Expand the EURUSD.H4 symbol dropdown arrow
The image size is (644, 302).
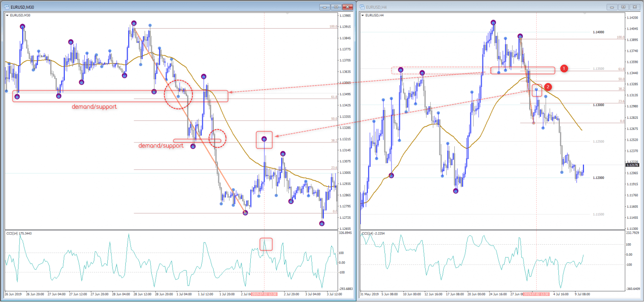pyautogui.click(x=363, y=15)
